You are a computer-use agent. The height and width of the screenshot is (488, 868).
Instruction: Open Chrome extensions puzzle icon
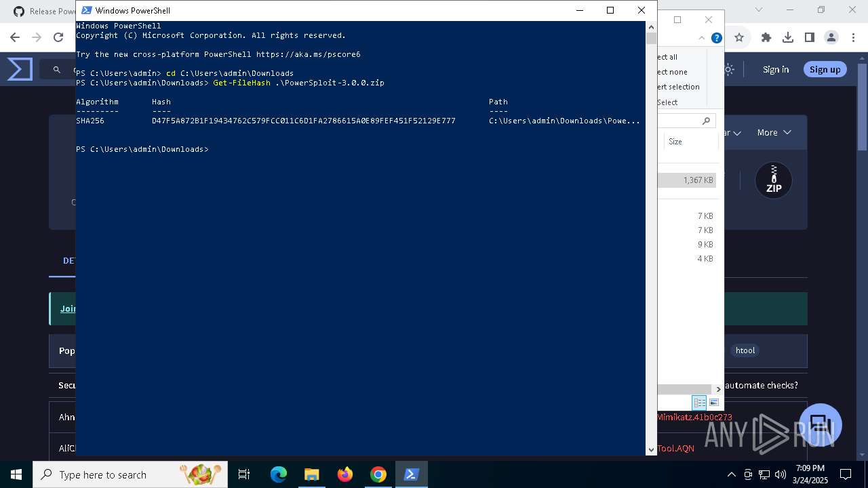[x=766, y=38]
